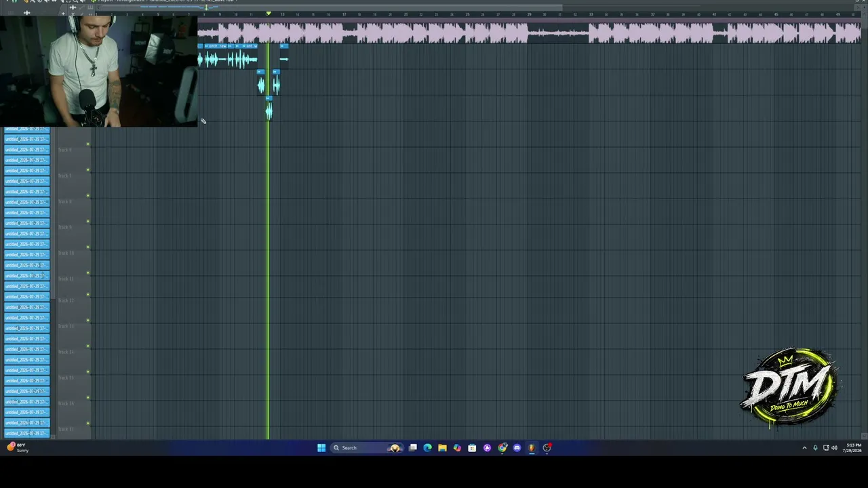Select the long pink waveform audio clip
The height and width of the screenshot is (488, 868).
[x=529, y=32]
